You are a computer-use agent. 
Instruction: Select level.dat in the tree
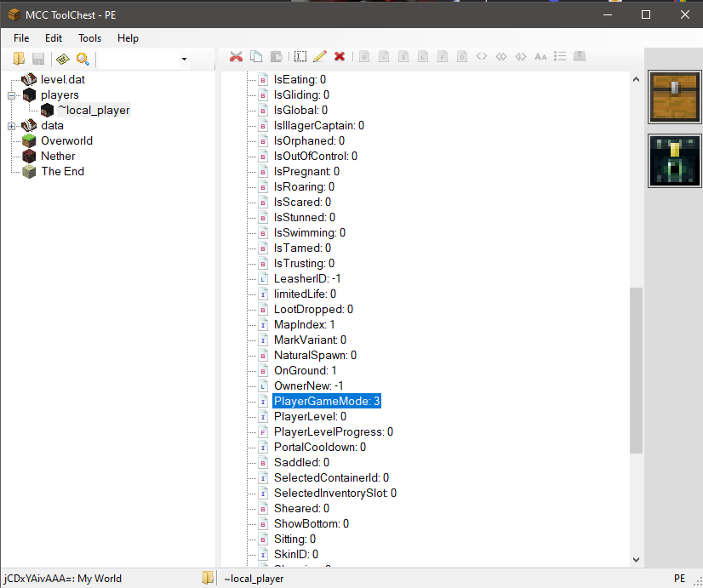[x=63, y=79]
